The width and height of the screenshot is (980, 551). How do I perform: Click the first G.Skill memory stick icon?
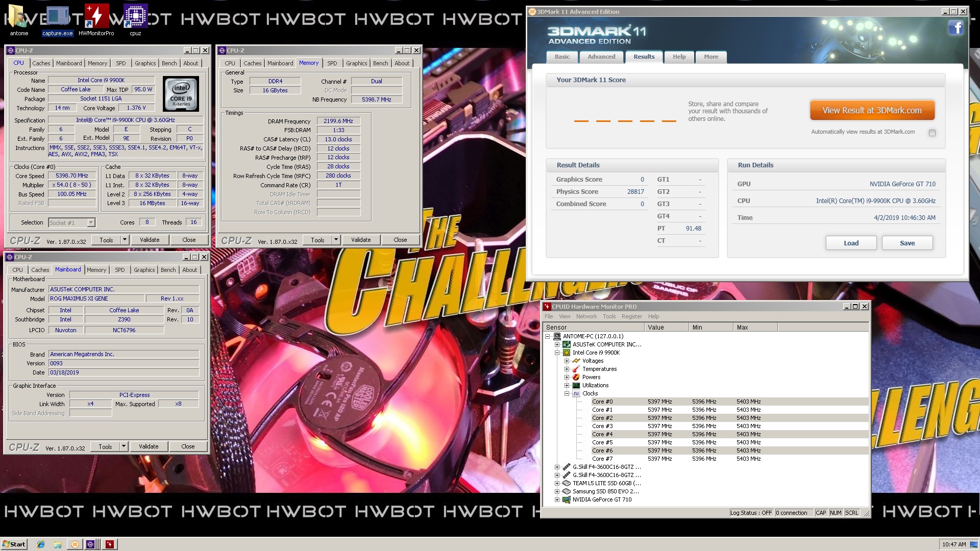567,467
